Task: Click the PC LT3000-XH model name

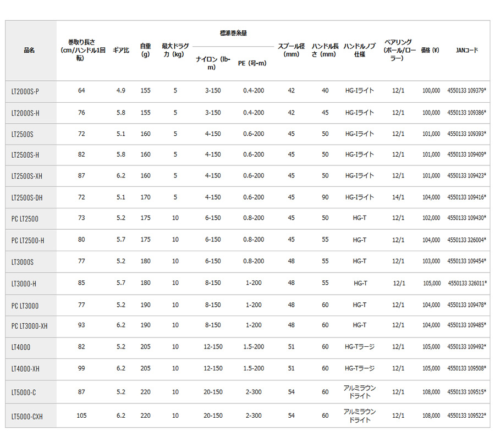Action: coord(29,326)
